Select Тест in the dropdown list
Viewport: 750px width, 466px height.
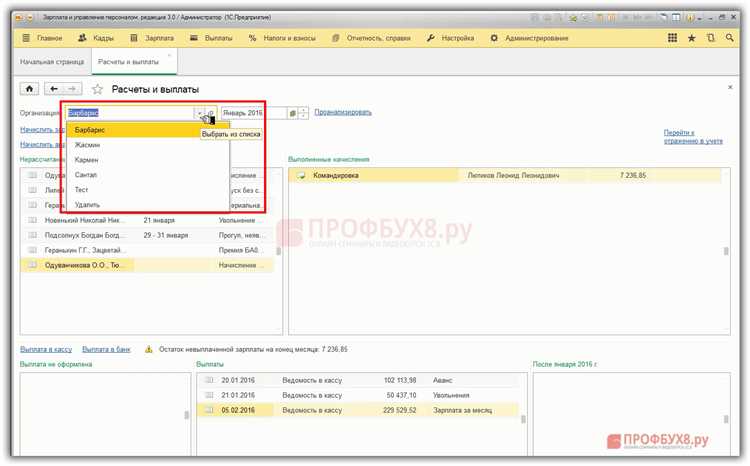[148, 189]
